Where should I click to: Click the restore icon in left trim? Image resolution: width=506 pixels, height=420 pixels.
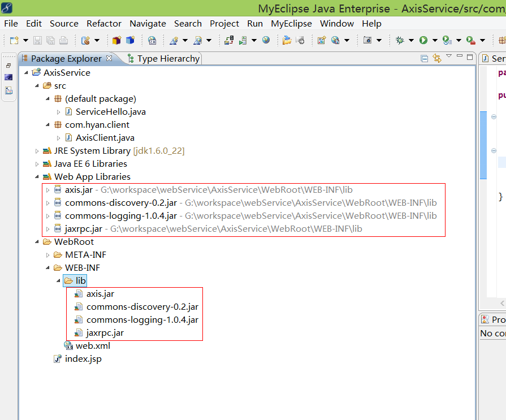pos(8,66)
